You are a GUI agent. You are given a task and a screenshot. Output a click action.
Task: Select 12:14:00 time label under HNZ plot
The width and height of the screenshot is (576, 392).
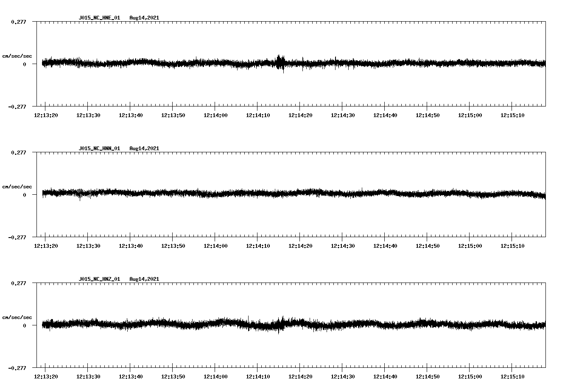click(215, 376)
